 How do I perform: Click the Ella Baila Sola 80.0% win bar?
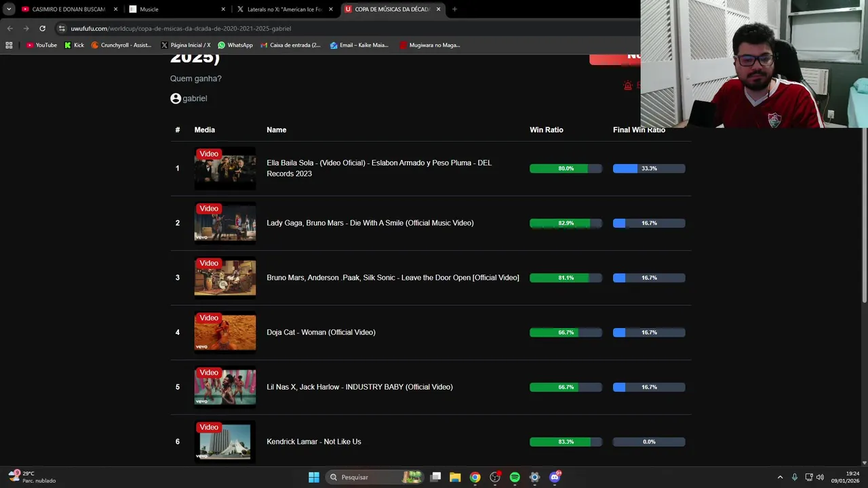(x=566, y=169)
